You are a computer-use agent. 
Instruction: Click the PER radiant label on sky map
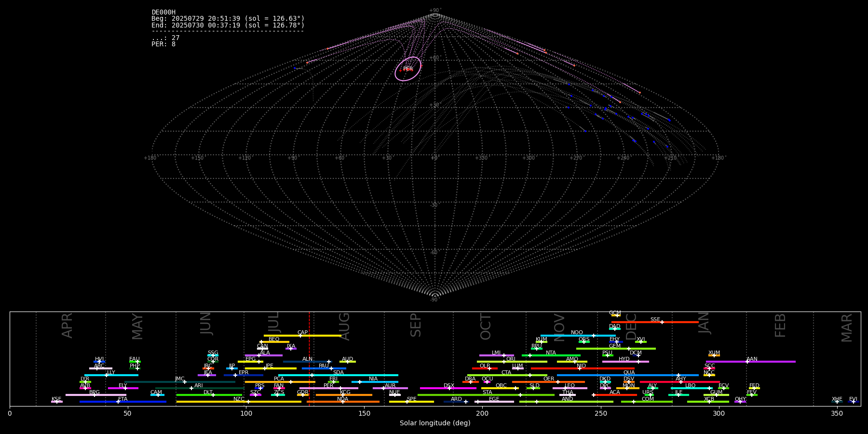(408, 69)
